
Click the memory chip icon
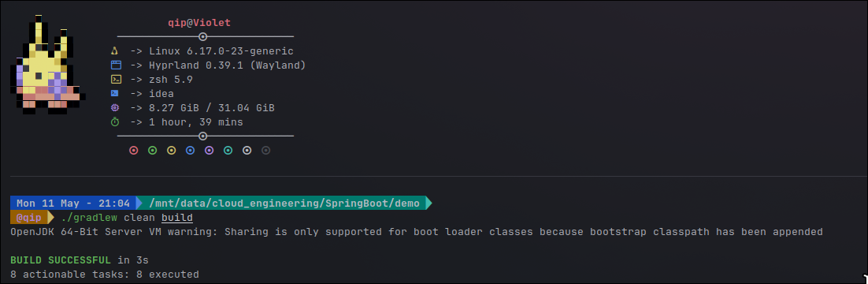pyautogui.click(x=115, y=107)
